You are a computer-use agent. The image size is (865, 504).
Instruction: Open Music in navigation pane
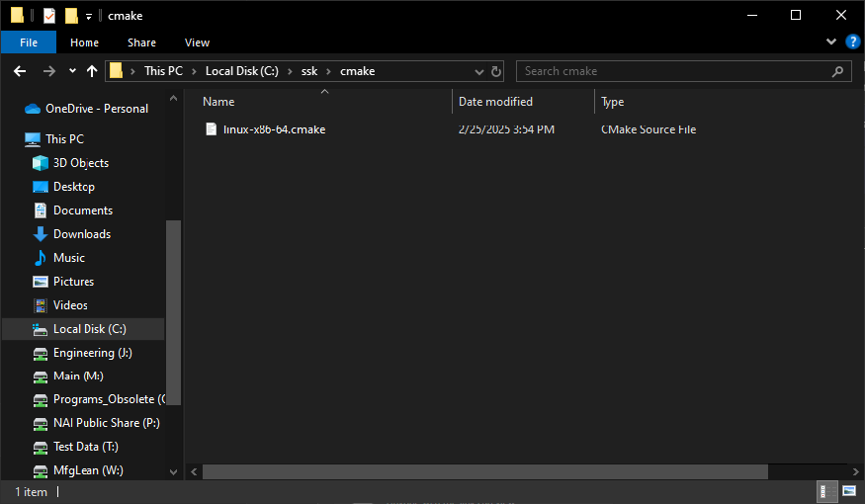[69, 258]
